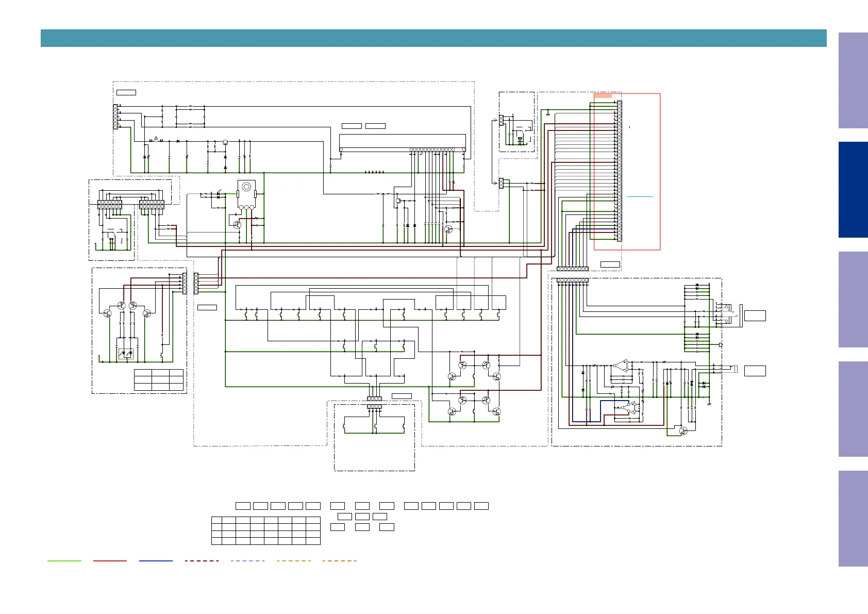868x614 pixels.
Task: Click the long vertical connector inside the pink box
Action: coord(619,171)
